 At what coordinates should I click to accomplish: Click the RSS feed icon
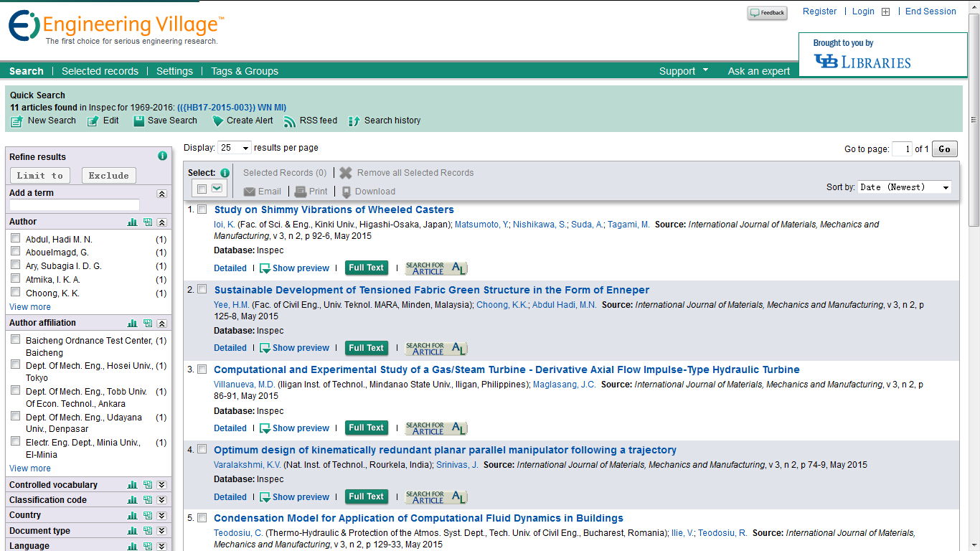click(289, 121)
